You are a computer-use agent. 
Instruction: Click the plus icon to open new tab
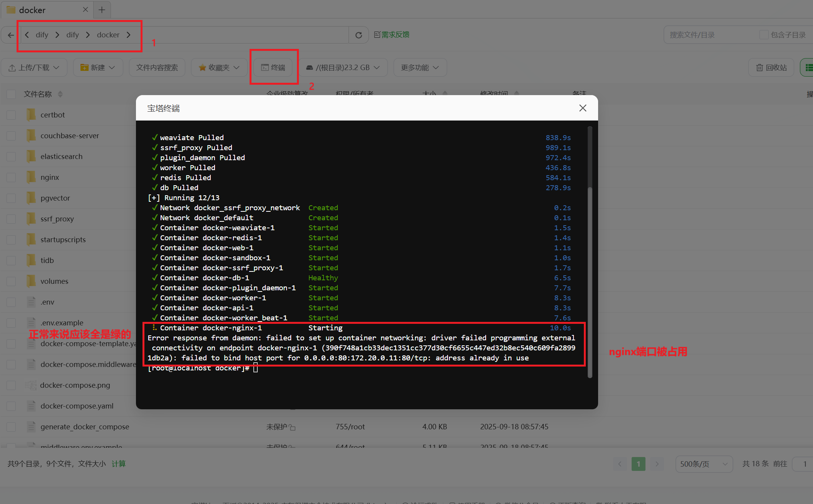(x=101, y=9)
